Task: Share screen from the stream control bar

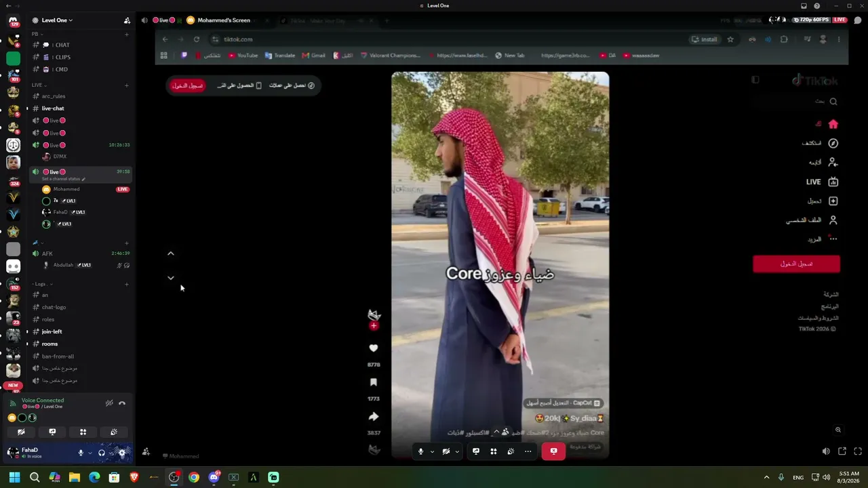Action: (x=476, y=451)
